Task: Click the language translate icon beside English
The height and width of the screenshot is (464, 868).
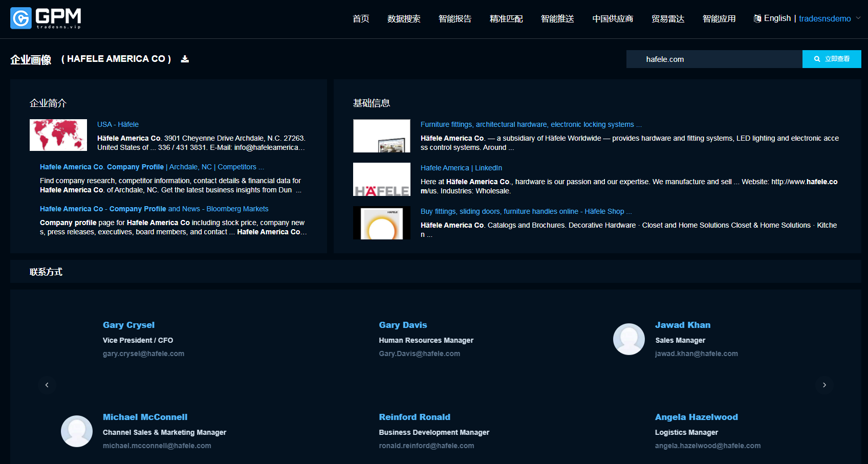Action: [757, 18]
